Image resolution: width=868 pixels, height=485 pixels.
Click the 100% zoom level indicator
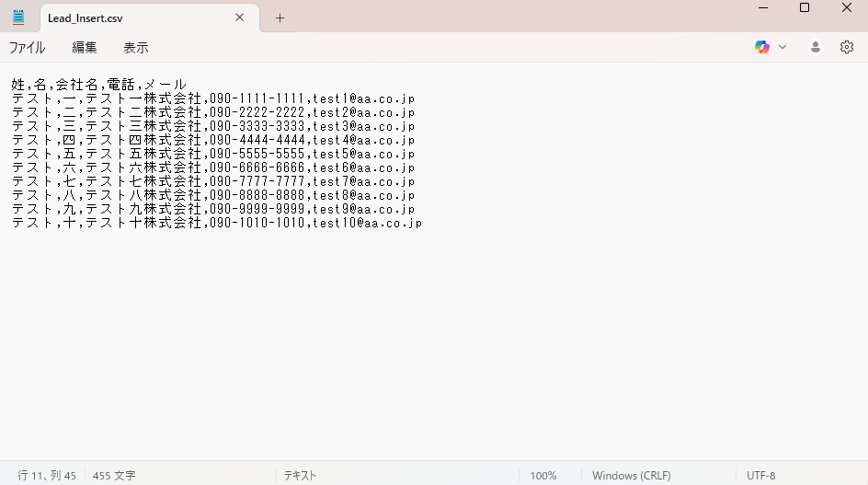(542, 475)
